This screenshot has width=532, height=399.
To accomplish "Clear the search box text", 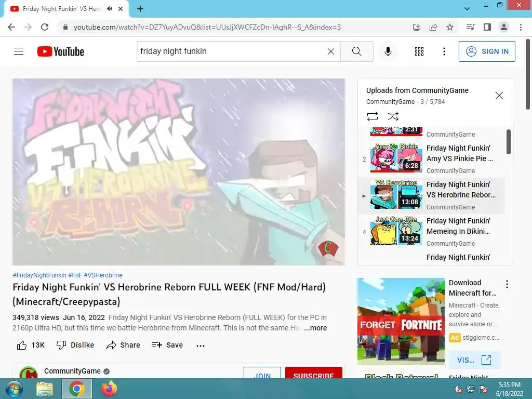I will 331,51.
